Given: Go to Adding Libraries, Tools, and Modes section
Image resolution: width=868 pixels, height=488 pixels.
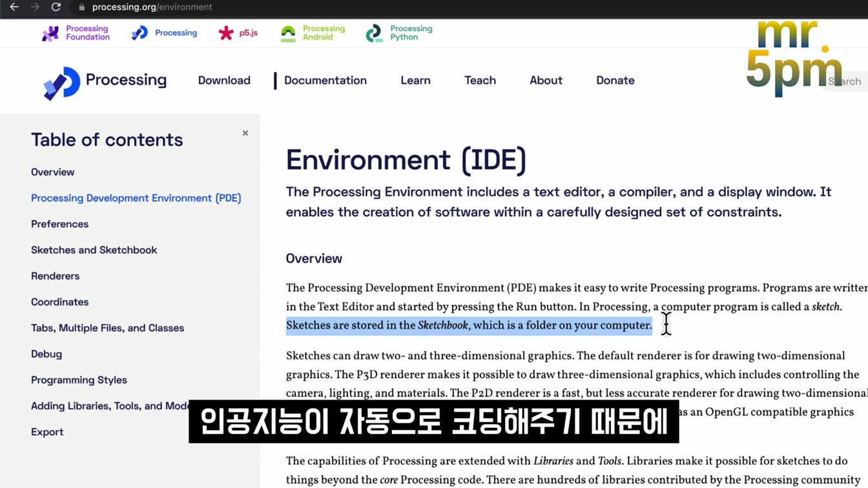Looking at the screenshot, I should coord(110,406).
